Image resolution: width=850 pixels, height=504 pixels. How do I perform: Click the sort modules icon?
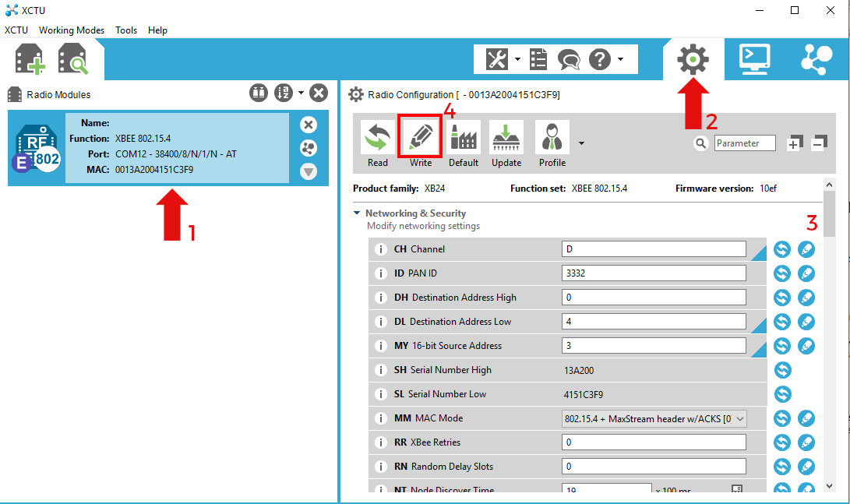click(x=283, y=93)
